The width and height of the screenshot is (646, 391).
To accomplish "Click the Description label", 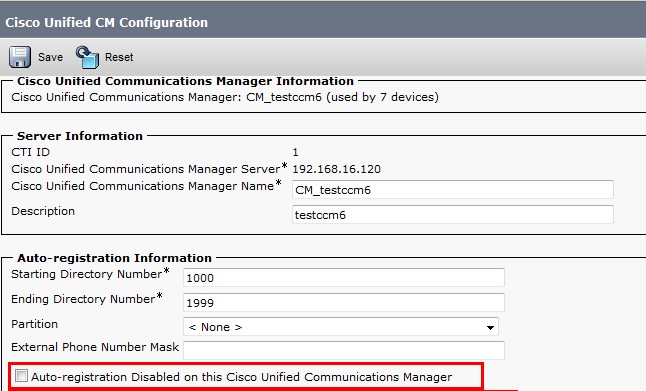I will 43,211.
